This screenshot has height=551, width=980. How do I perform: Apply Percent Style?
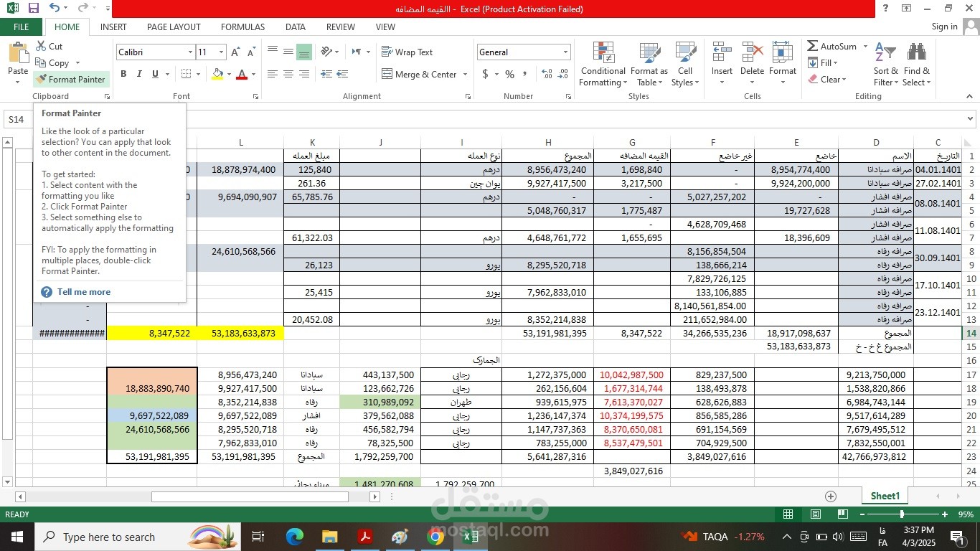tap(509, 74)
